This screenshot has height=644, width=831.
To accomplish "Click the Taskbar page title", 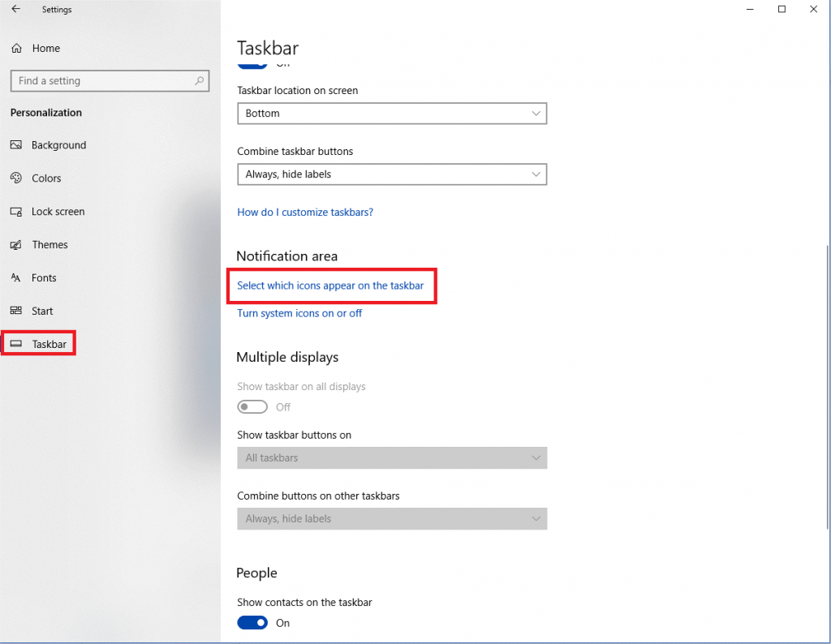I will [x=268, y=48].
